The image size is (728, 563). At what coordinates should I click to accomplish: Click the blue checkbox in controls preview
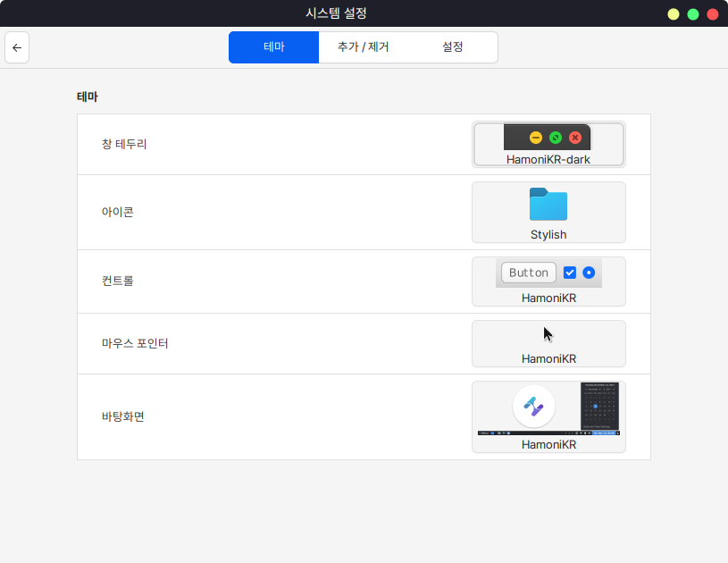[x=570, y=273]
